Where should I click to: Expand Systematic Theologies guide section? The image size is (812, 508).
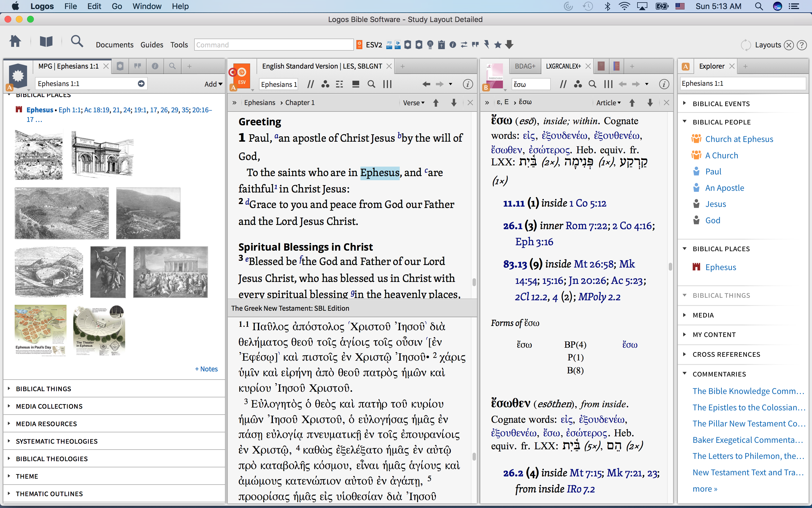click(9, 441)
